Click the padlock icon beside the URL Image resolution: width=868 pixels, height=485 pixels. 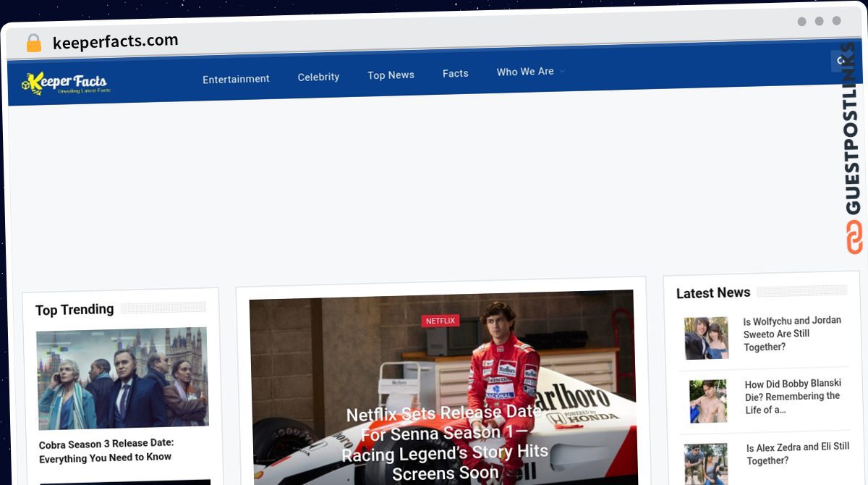pos(34,43)
